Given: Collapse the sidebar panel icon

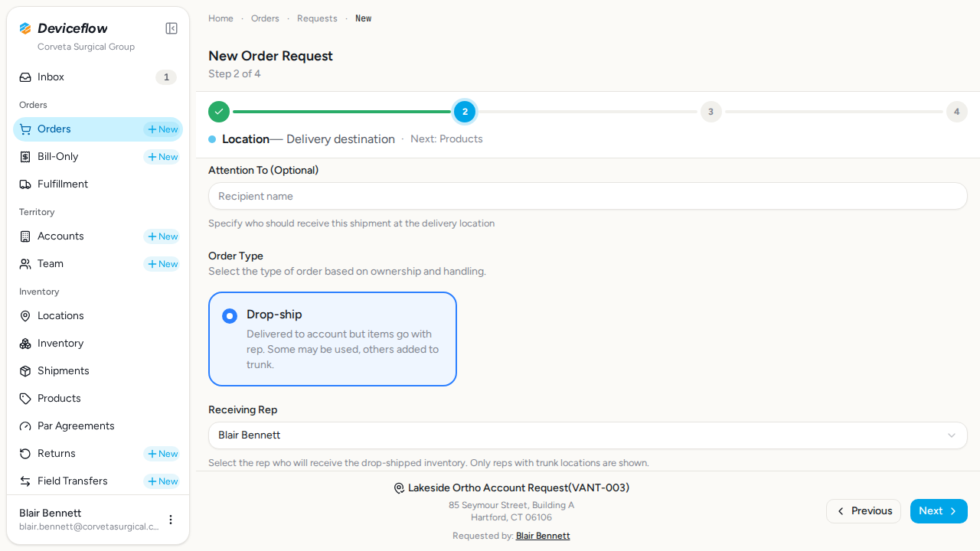Looking at the screenshot, I should pyautogui.click(x=171, y=28).
